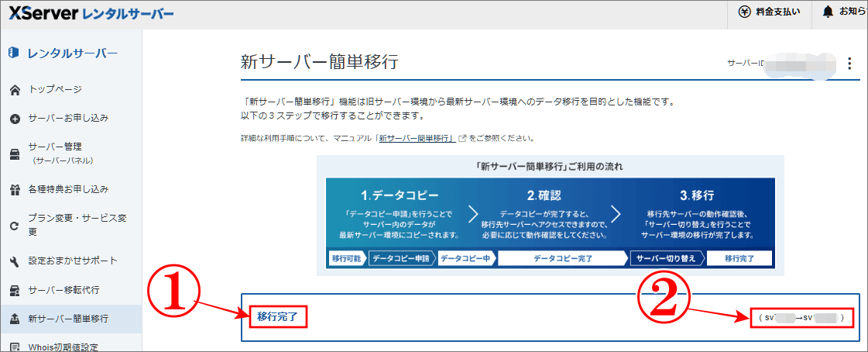This screenshot has height=352, width=868.
Task: Click the 移行可能 stage label
Action: [x=346, y=259]
